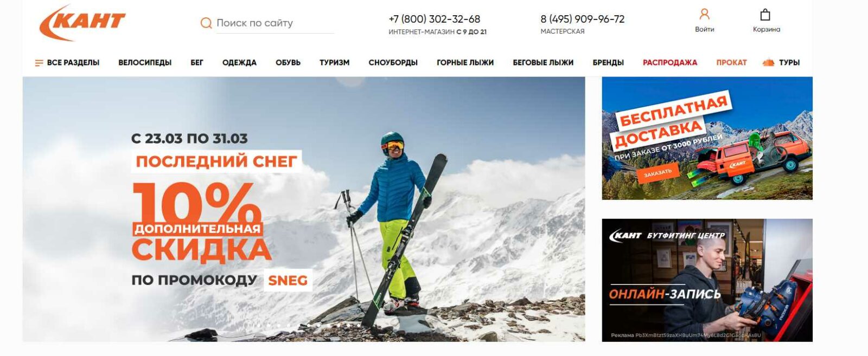Screen dimensions: 868x356
Task: Open the Последний снег 10% discount banner
Action: coord(304,209)
